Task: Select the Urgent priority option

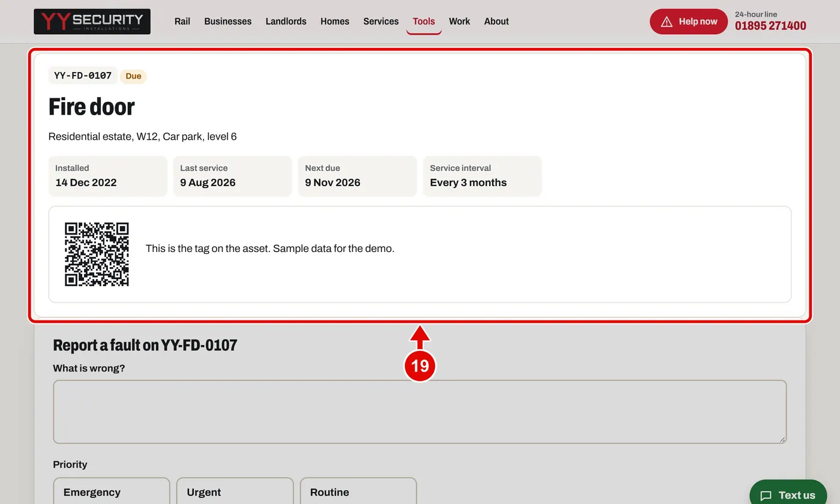Action: tap(235, 491)
